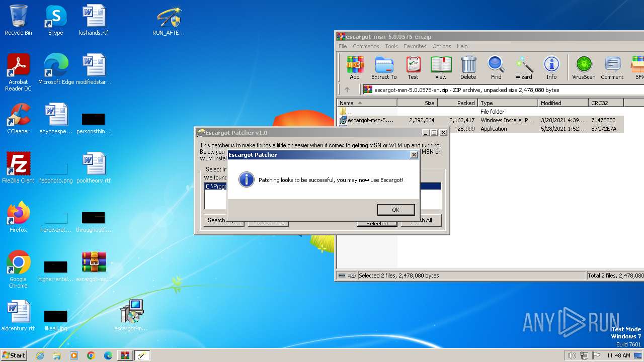644x362 pixels.
Task: Open the Windows Start menu
Action: pyautogui.click(x=14, y=355)
